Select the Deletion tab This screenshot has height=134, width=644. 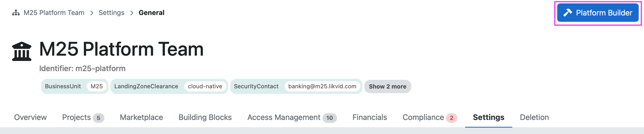pos(534,118)
